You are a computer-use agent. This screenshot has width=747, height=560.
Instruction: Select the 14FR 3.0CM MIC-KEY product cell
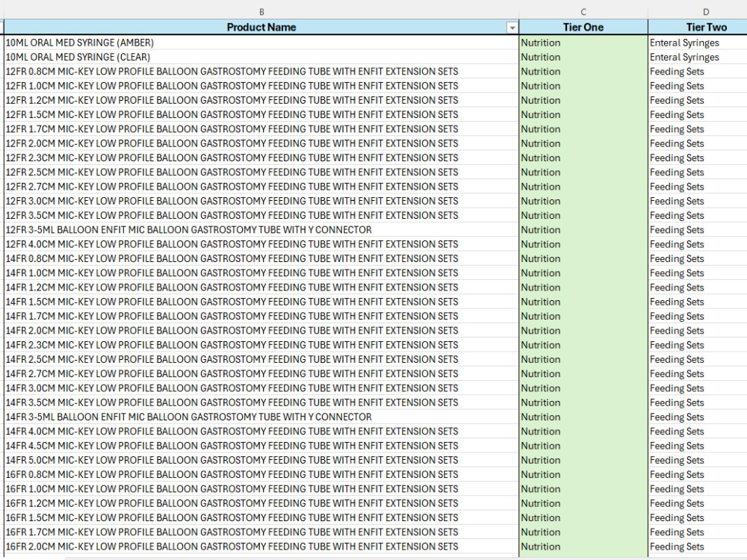tap(261, 388)
